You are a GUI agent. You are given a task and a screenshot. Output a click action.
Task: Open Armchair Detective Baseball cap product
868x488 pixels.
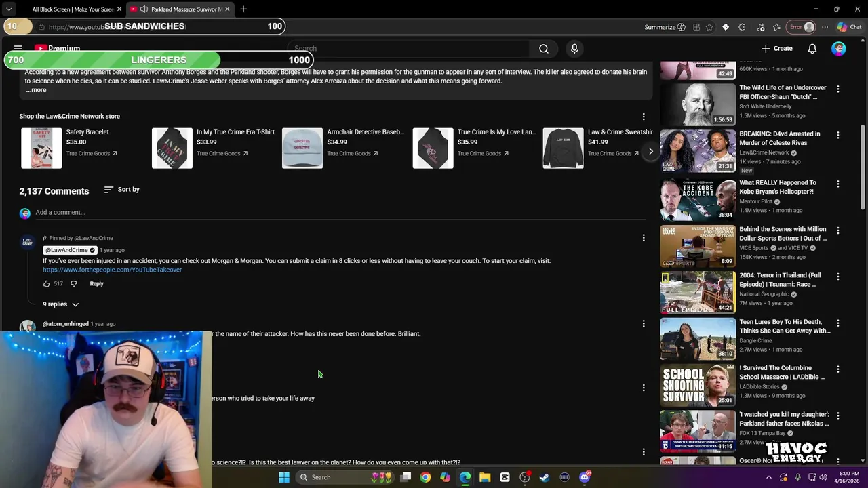[x=366, y=132]
